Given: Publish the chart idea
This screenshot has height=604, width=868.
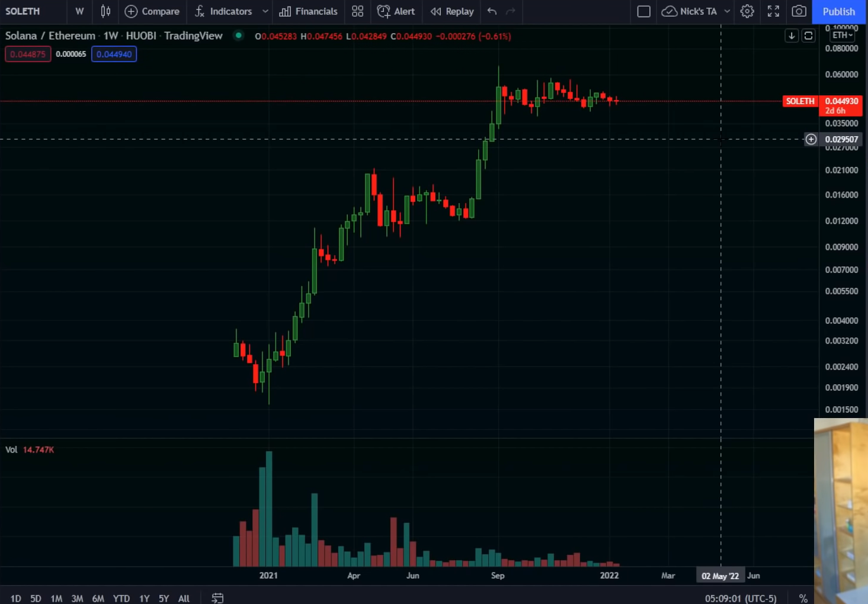Looking at the screenshot, I should click(x=838, y=11).
